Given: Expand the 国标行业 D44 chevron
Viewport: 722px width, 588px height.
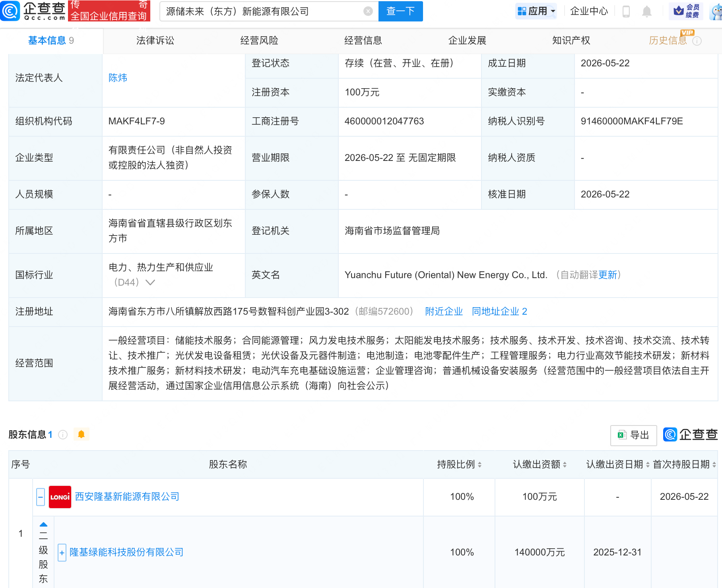Looking at the screenshot, I should pos(150,282).
